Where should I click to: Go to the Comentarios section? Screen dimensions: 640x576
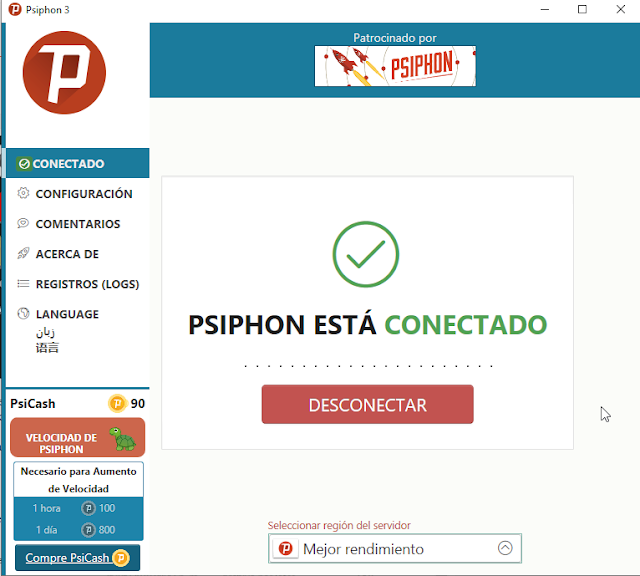click(78, 224)
